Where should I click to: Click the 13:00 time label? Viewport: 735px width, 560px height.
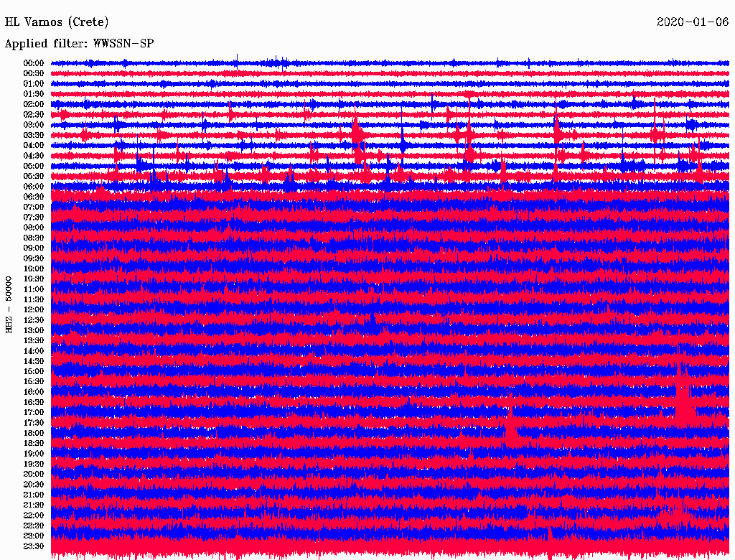click(34, 330)
